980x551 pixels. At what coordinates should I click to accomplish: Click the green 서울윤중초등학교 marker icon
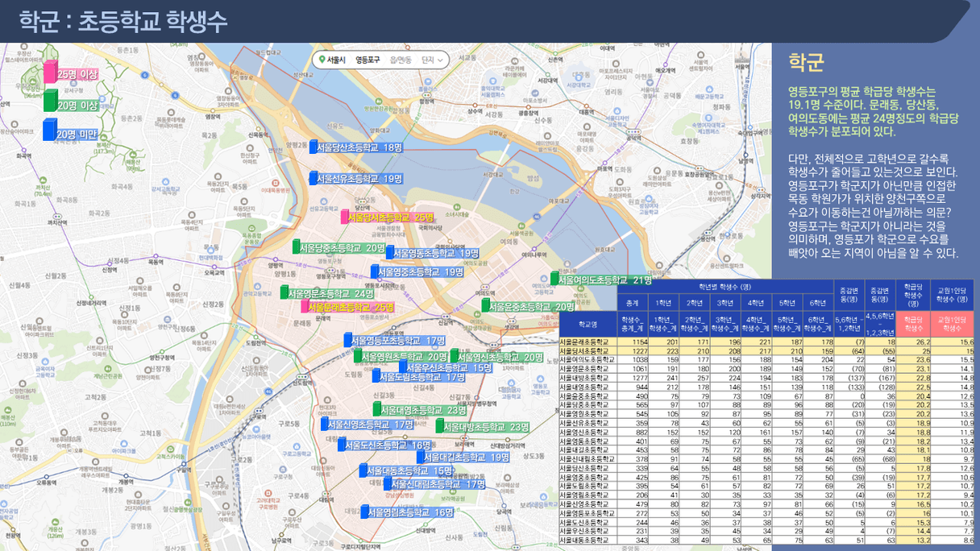485,305
